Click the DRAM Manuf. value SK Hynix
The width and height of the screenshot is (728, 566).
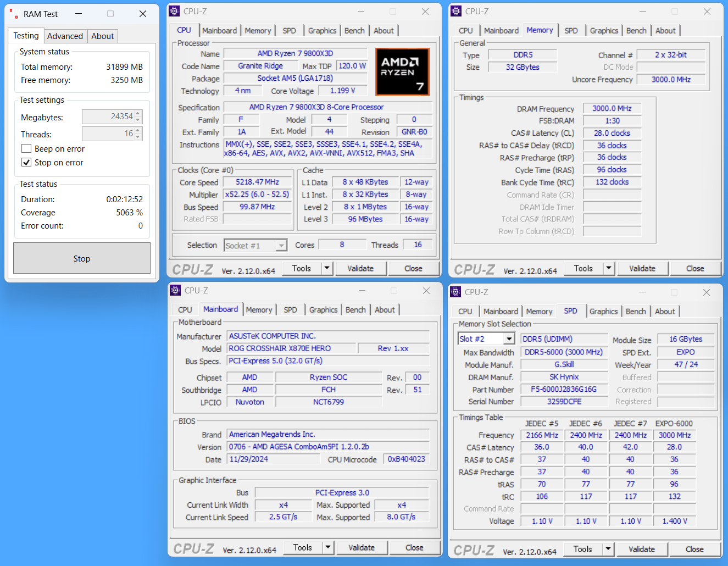pyautogui.click(x=564, y=377)
